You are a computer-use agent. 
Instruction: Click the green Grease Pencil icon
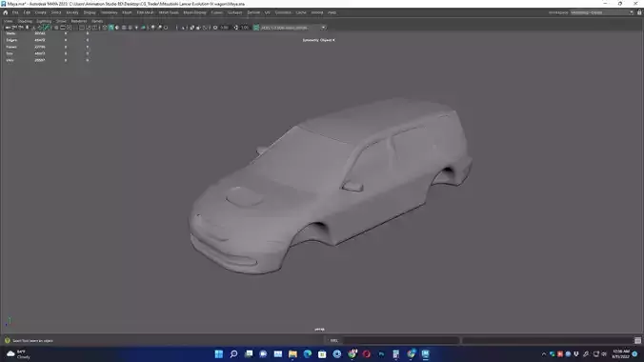click(47, 28)
